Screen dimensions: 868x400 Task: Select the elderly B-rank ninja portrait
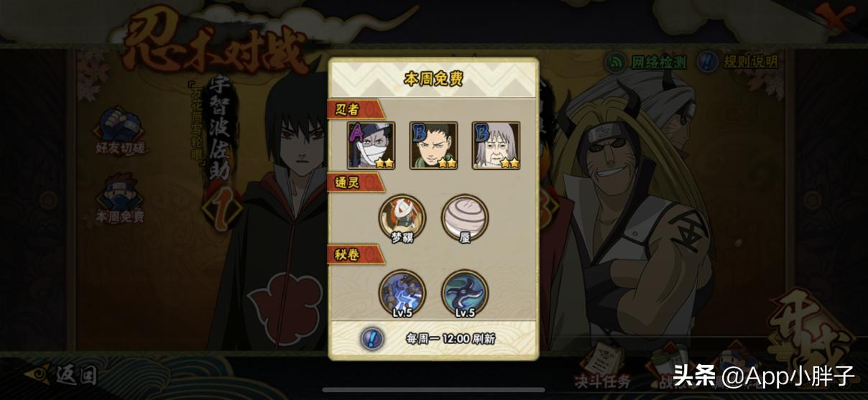(496, 146)
